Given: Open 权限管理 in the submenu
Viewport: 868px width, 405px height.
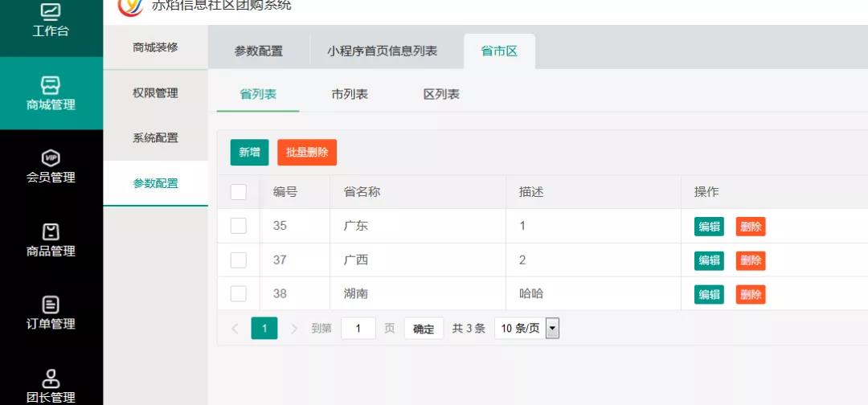Looking at the screenshot, I should (155, 92).
